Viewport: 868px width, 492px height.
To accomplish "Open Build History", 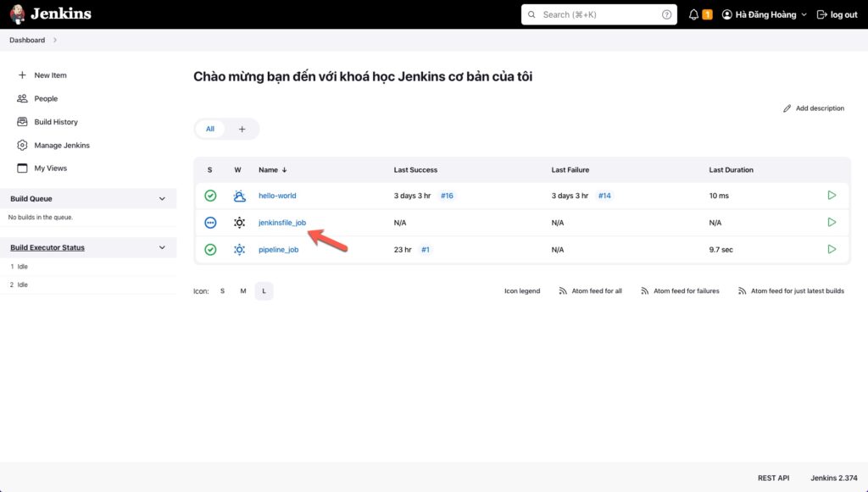I will click(56, 122).
